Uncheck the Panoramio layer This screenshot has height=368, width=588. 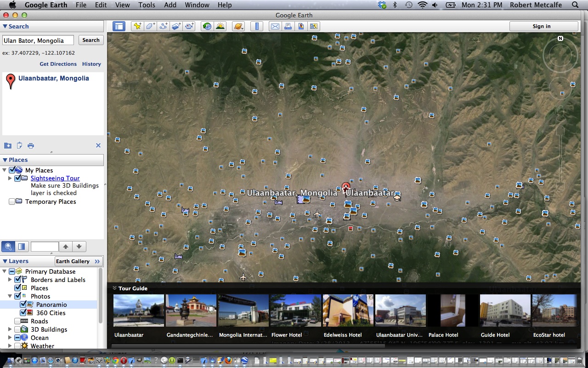pyautogui.click(x=23, y=305)
